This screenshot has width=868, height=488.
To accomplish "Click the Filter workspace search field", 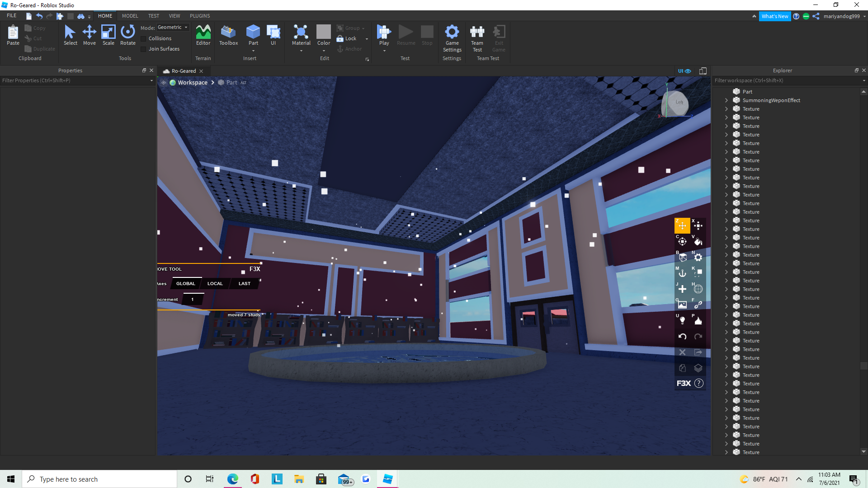I will 786,81.
